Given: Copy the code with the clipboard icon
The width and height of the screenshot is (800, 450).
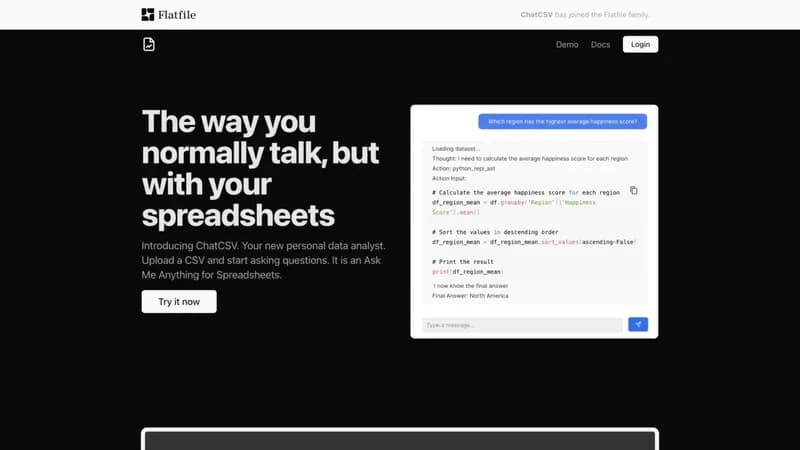Looking at the screenshot, I should pyautogui.click(x=634, y=191).
